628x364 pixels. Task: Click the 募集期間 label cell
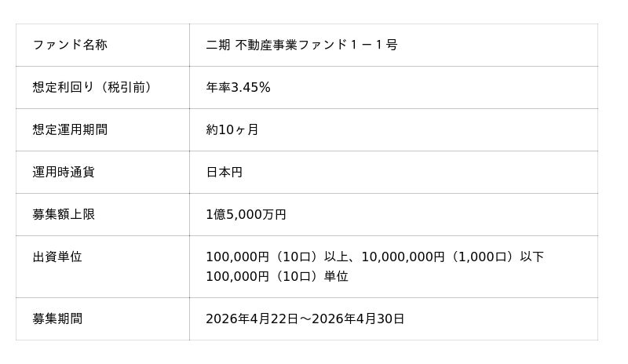[x=57, y=318]
